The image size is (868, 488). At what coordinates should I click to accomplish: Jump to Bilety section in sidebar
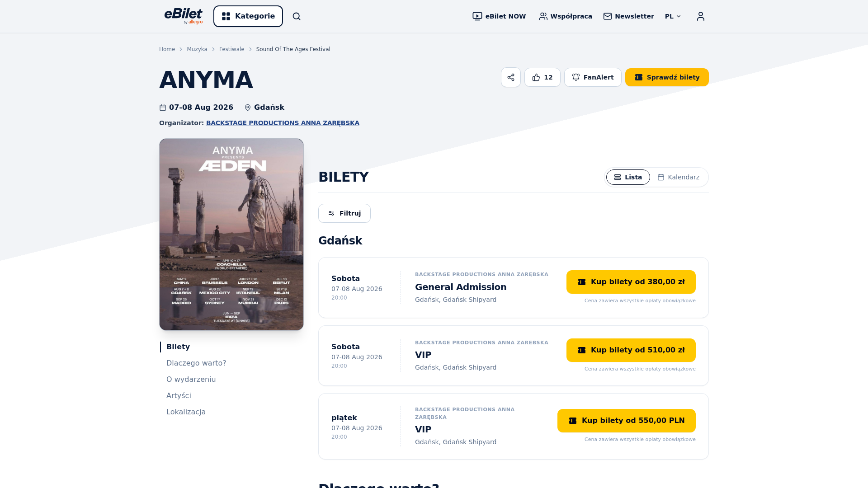pos(178,347)
